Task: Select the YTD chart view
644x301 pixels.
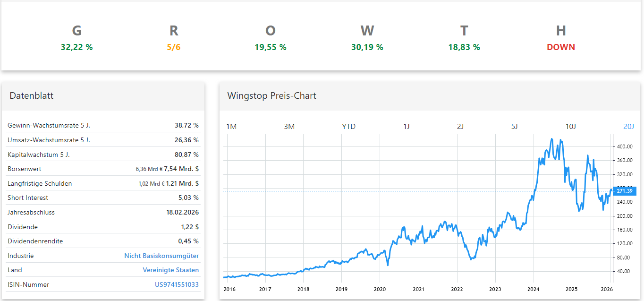Action: 348,126
